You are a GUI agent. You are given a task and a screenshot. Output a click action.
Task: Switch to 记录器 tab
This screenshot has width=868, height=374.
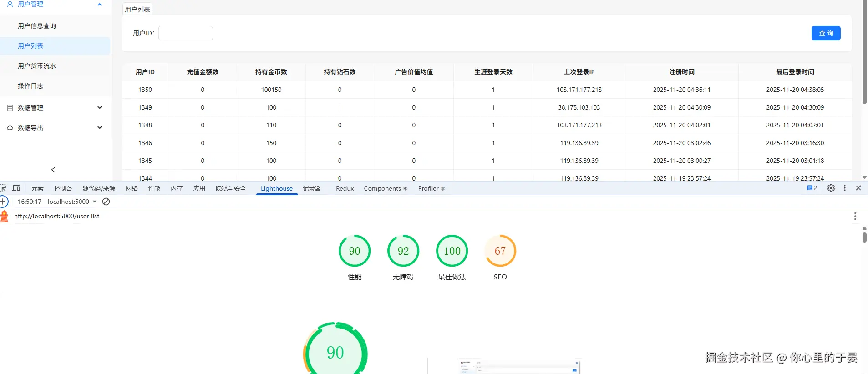[x=312, y=188]
